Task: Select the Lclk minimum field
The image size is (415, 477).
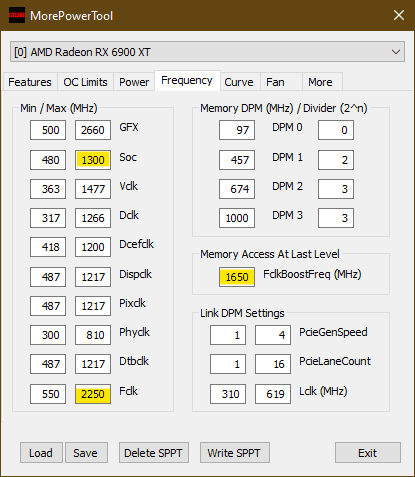Action: point(228,394)
